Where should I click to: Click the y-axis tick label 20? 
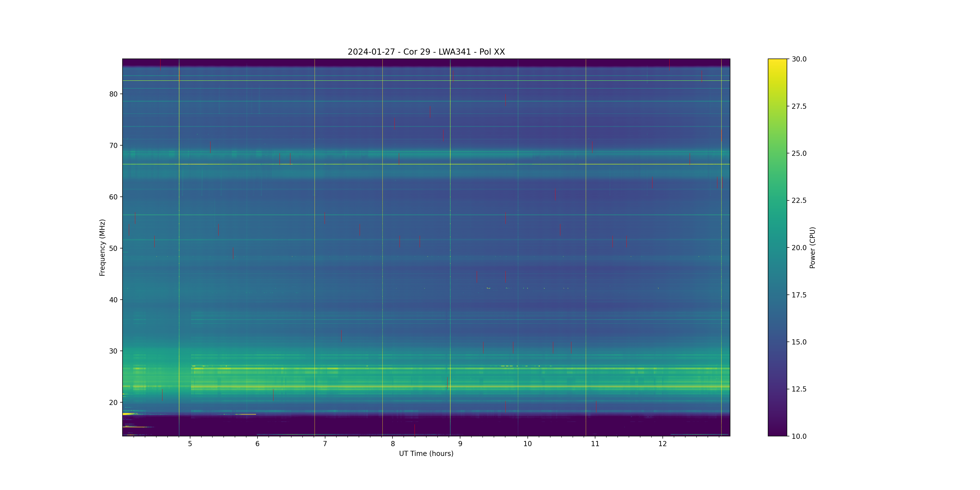(113, 403)
